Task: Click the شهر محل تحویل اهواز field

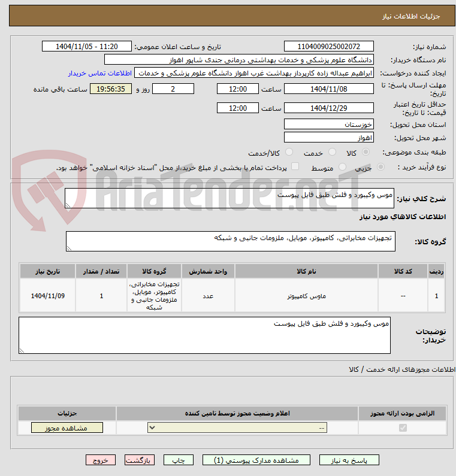Action: (329, 137)
